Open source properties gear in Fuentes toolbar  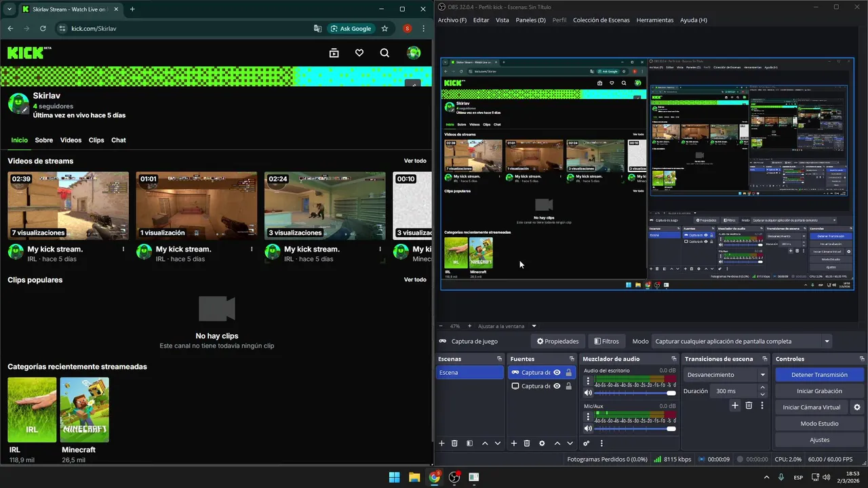[x=542, y=443]
